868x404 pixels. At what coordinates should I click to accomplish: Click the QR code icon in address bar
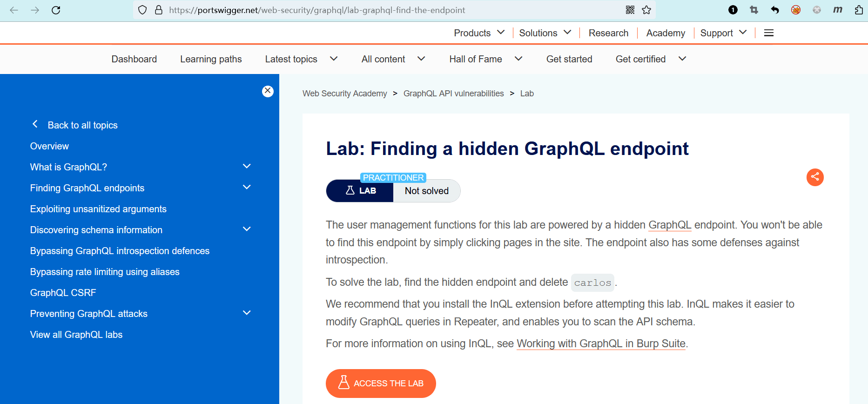click(x=630, y=10)
